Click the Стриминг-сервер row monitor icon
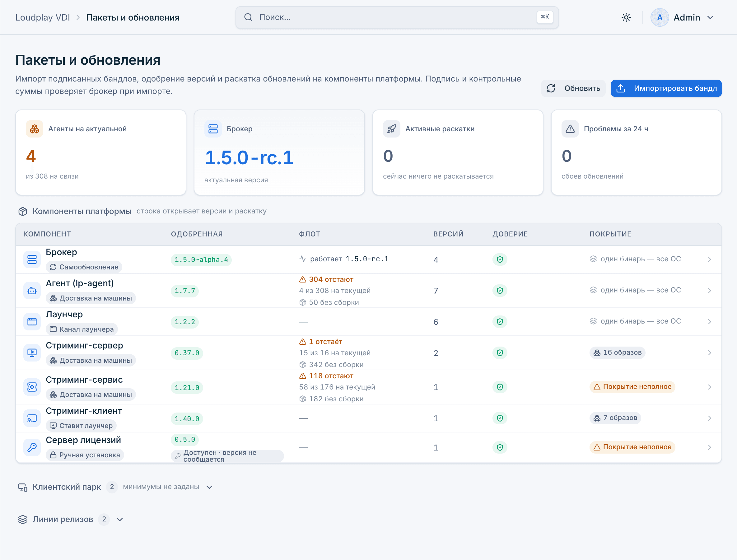The width and height of the screenshot is (737, 560). tap(32, 353)
